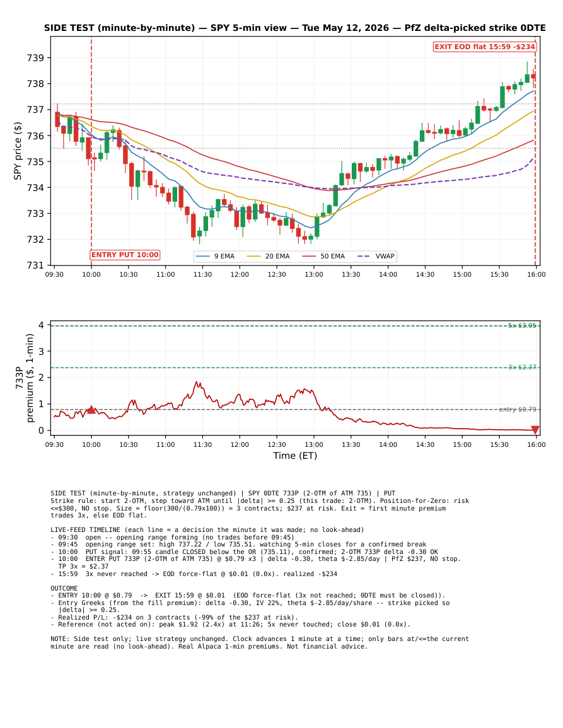Click the VWAP legend entry
Image resolution: width=563 pixels, height=728 pixels.
[376, 257]
